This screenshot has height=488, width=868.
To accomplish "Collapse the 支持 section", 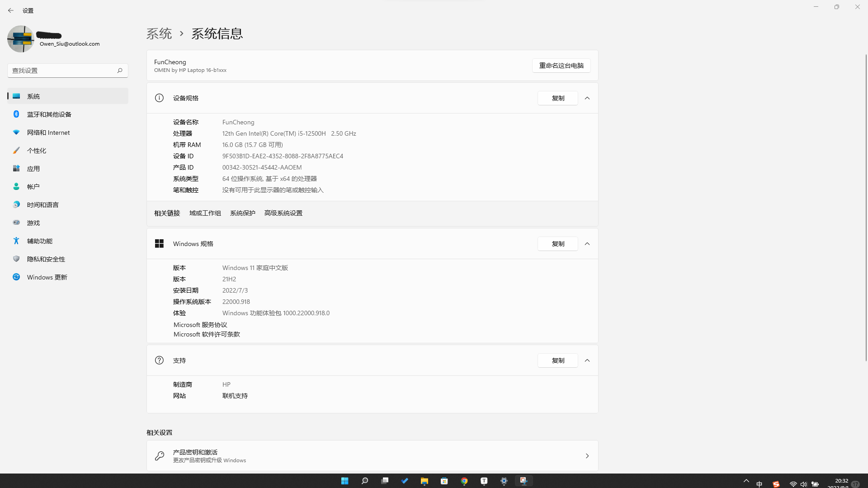I will click(x=587, y=360).
